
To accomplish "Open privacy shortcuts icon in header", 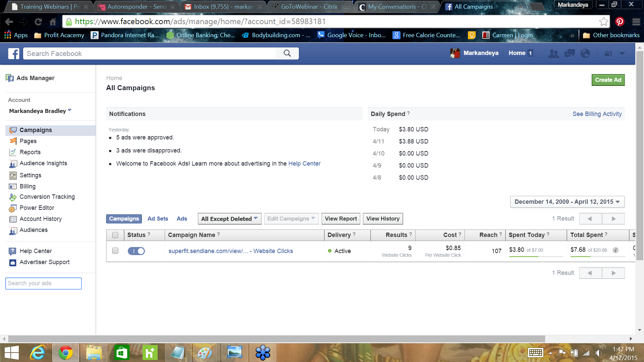I will coord(608,54).
